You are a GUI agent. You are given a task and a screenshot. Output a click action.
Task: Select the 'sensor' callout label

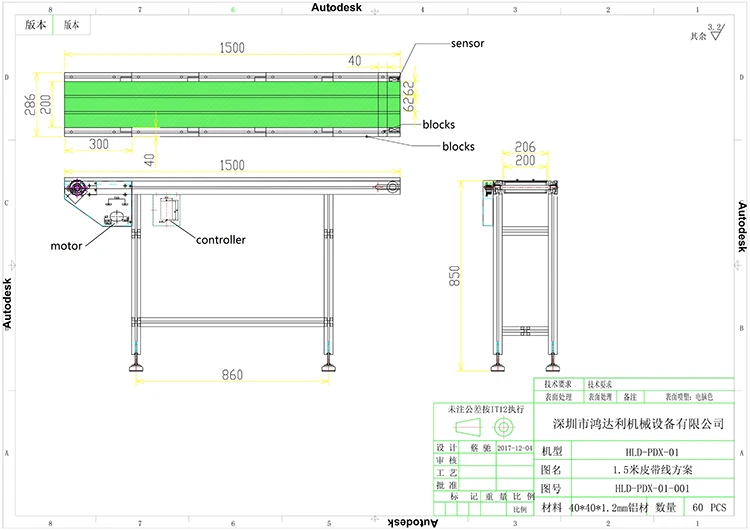tap(467, 45)
